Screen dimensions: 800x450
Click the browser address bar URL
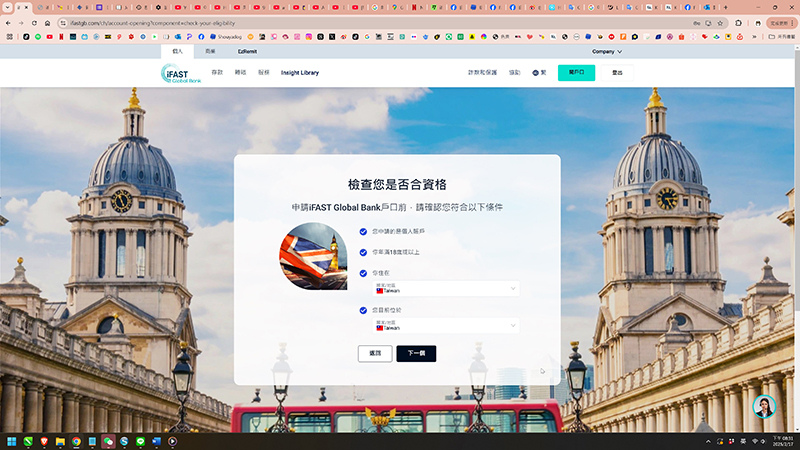click(153, 23)
